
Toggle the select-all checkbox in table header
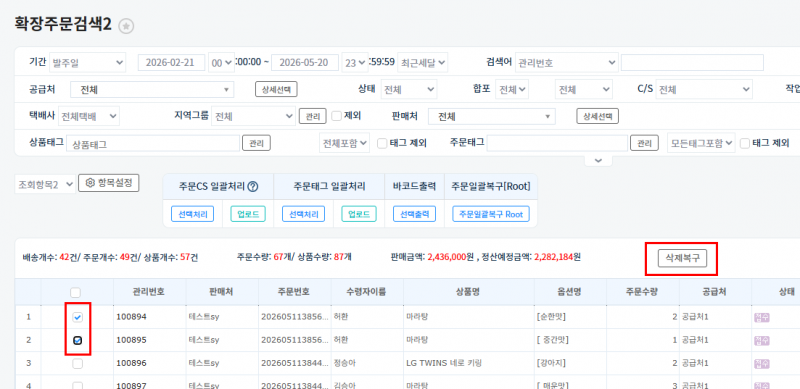pos(75,293)
